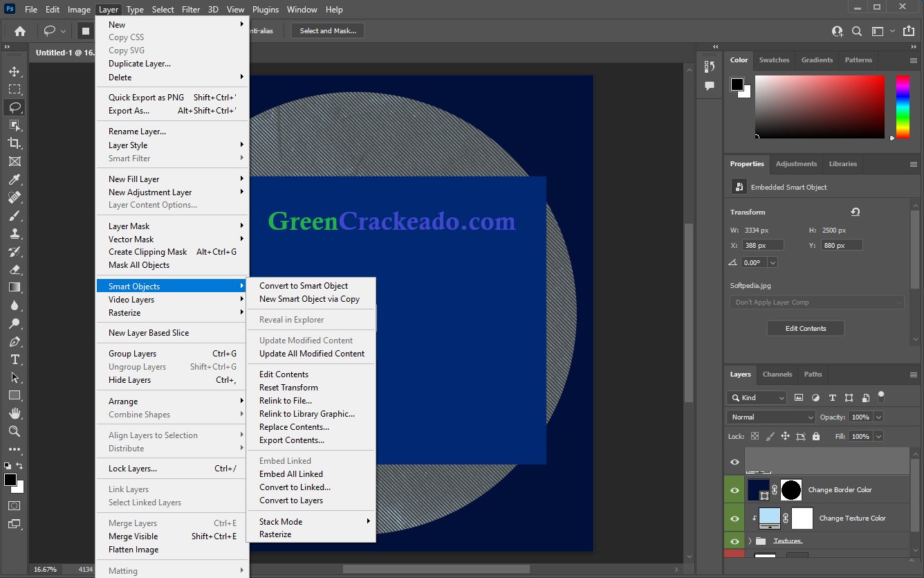Open the layer blend mode Normal dropdown
The image size is (924, 578).
point(770,417)
